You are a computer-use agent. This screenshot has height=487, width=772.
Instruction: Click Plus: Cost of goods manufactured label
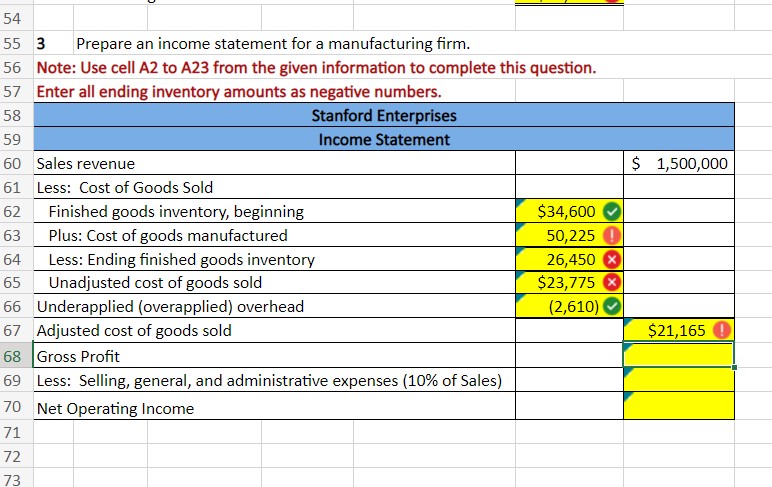[x=168, y=235]
